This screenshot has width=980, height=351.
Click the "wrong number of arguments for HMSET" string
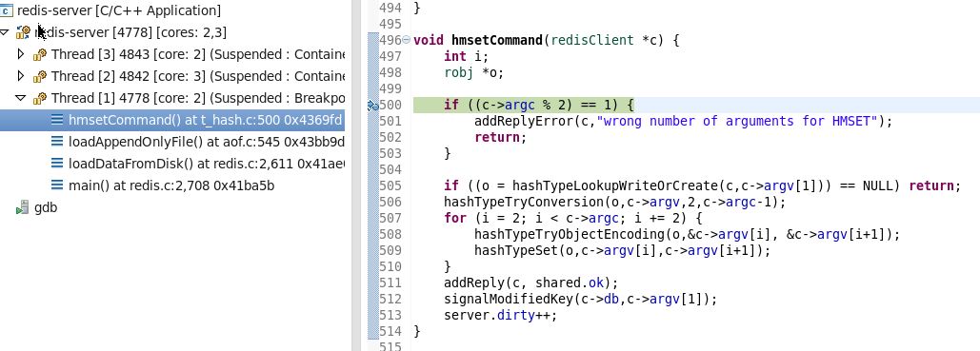737,121
